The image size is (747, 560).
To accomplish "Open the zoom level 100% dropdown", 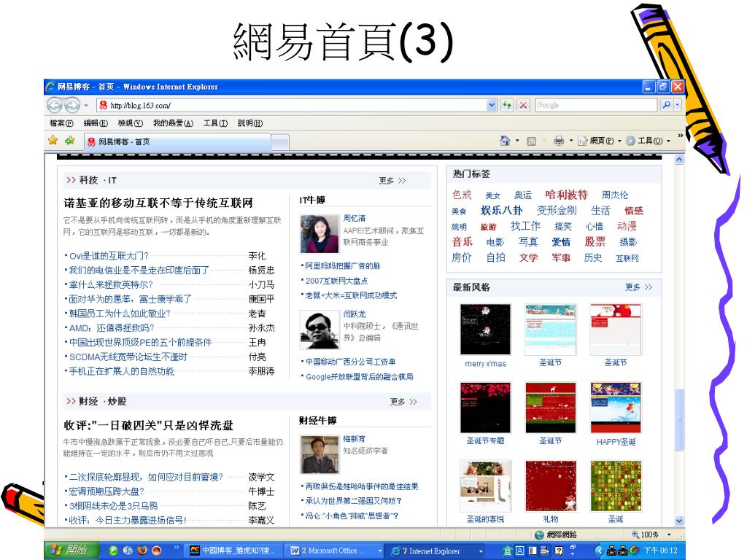I will 669,534.
